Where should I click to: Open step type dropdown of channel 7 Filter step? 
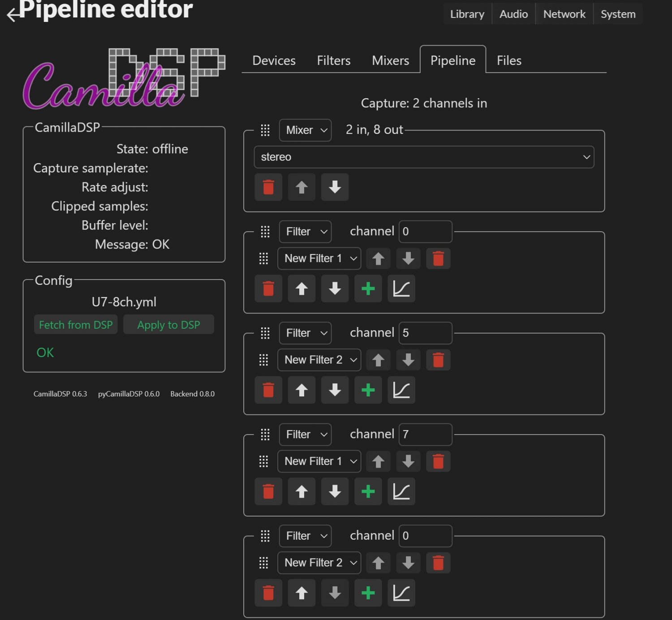coord(305,435)
